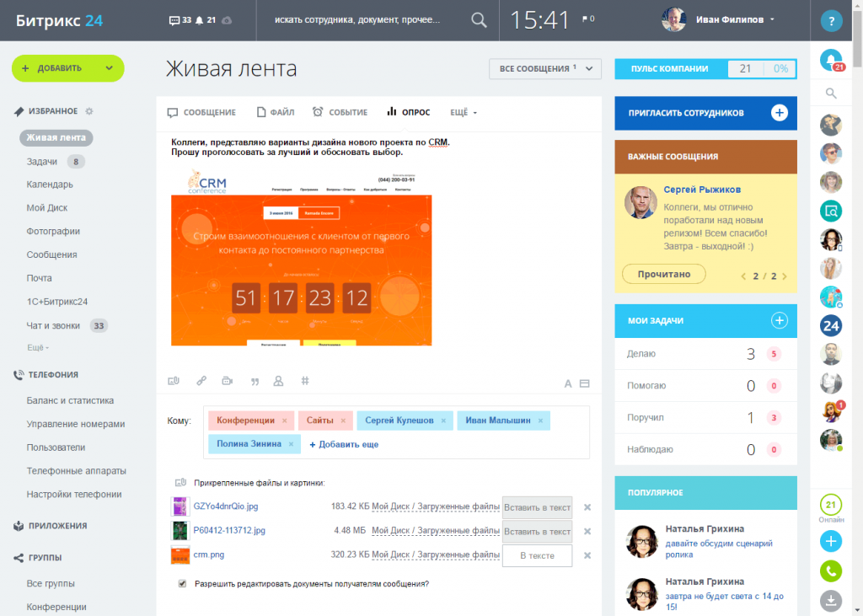This screenshot has width=863, height=616.
Task: Click the help question mark button
Action: click(x=831, y=21)
